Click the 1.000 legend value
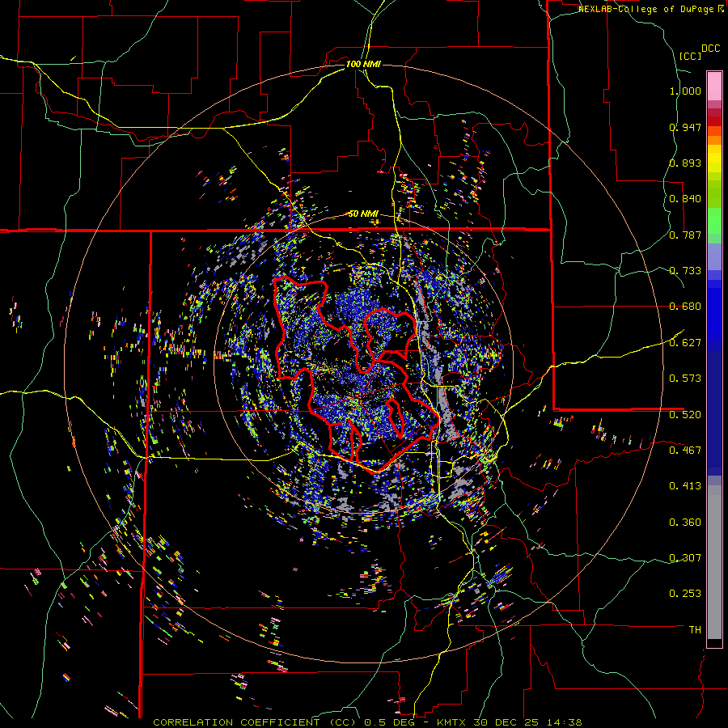 click(685, 91)
